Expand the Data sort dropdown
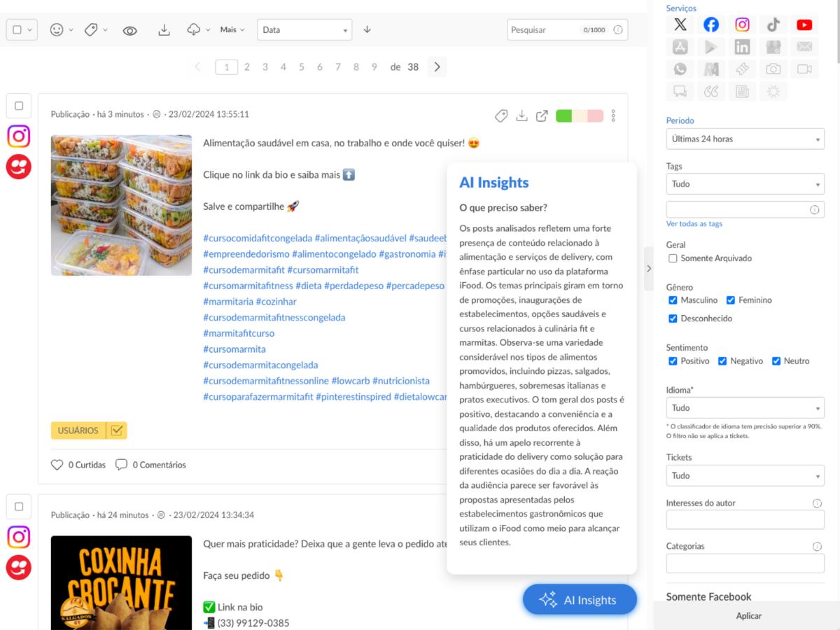This screenshot has height=630, width=840. point(304,30)
